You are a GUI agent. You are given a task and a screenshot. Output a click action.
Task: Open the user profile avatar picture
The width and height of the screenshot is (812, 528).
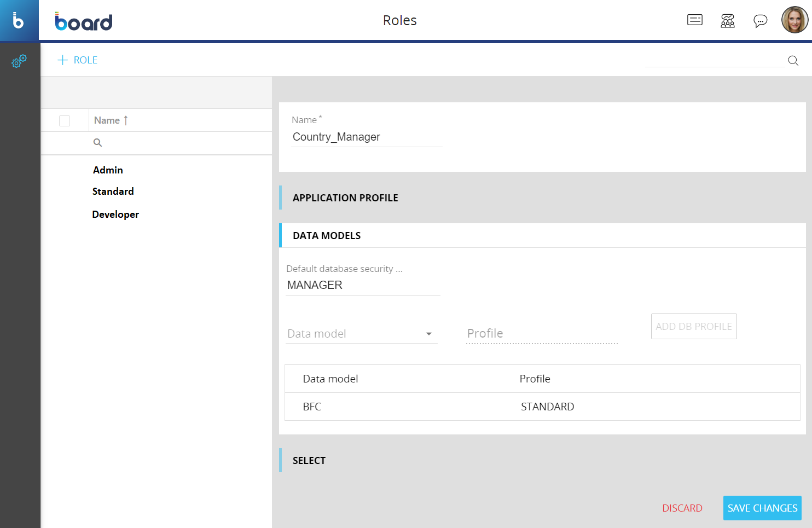tap(794, 20)
